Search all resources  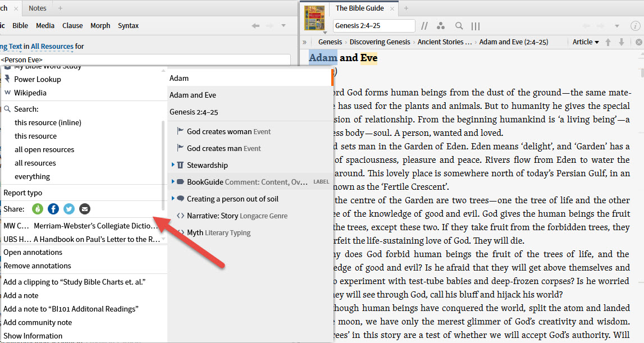click(35, 163)
